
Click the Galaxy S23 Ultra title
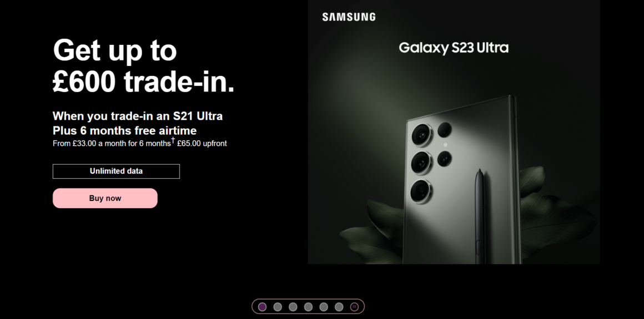[x=454, y=48]
